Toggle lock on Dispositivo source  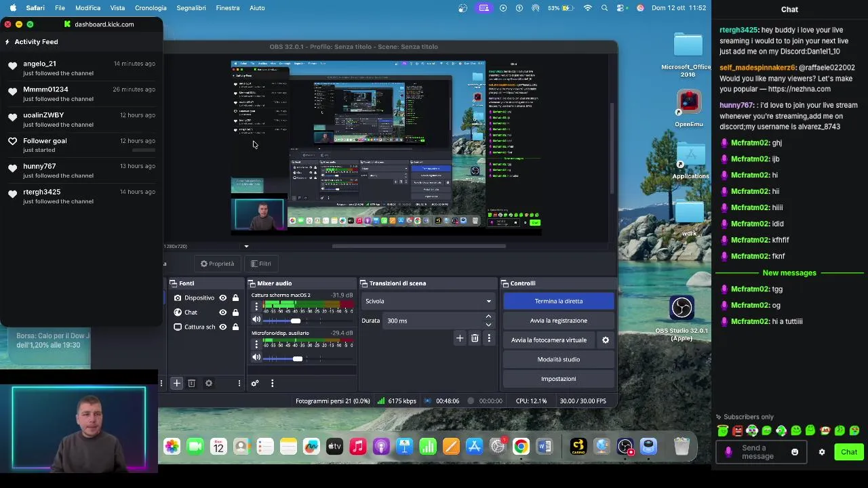[x=235, y=298]
